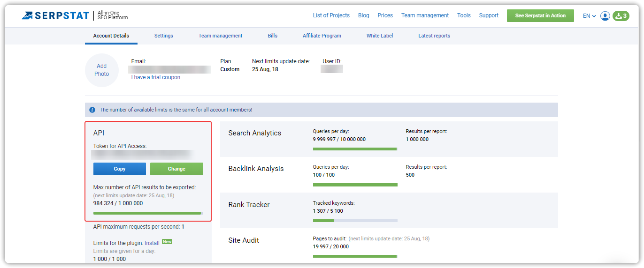Open the downloads badge showing 3
The width and height of the screenshot is (644, 268).
tap(621, 16)
